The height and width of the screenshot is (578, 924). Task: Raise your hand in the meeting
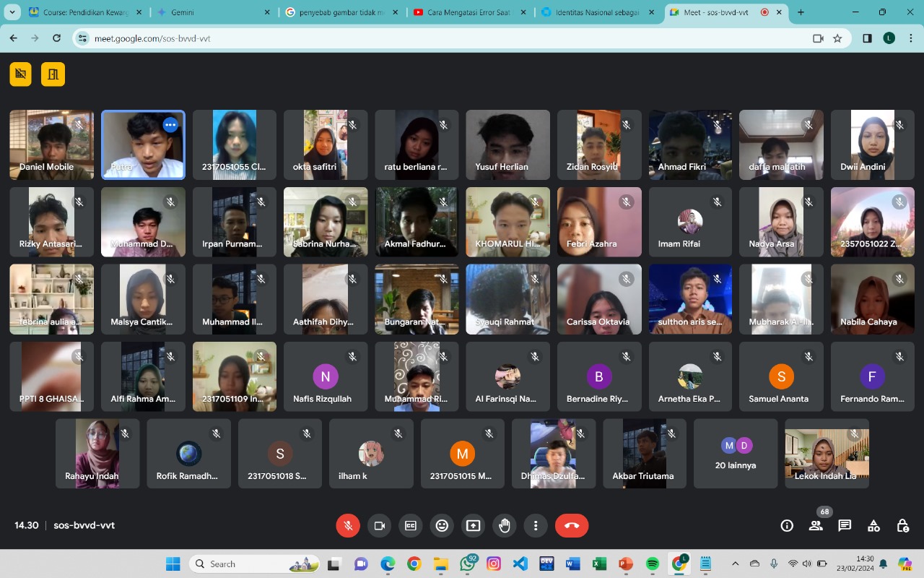click(x=504, y=526)
